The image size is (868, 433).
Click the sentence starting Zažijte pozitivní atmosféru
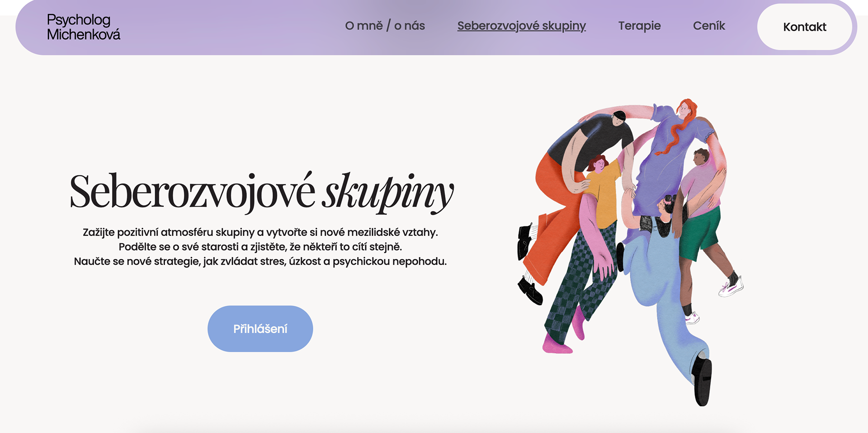pos(260,232)
